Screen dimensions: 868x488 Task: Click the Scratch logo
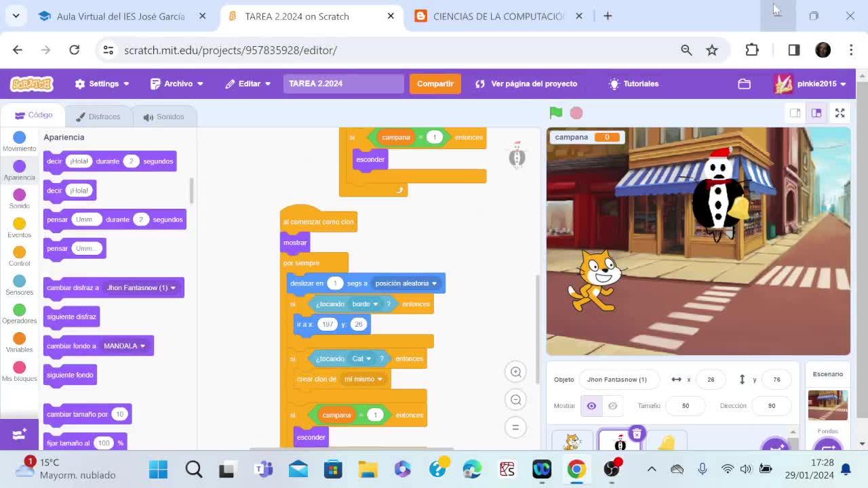32,83
